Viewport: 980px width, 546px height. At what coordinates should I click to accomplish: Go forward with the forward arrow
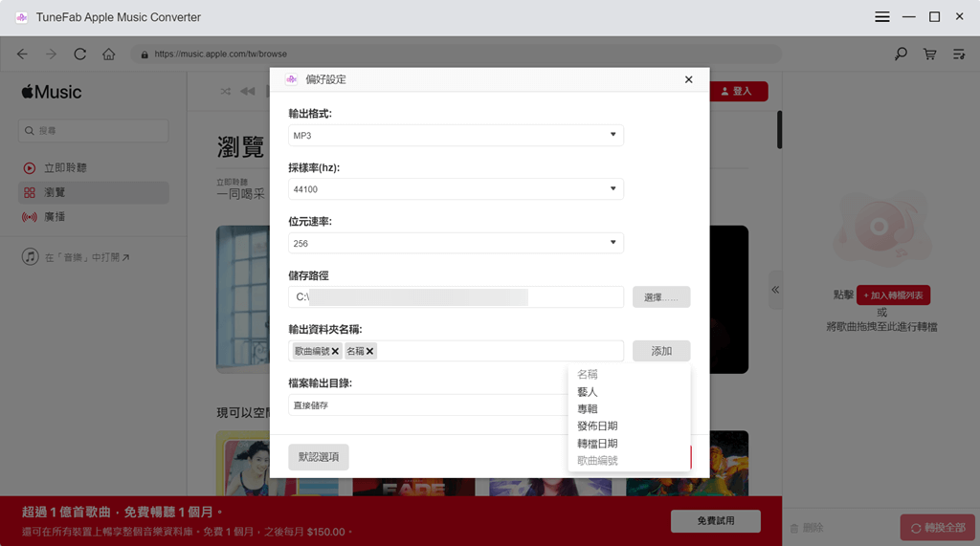[52, 55]
